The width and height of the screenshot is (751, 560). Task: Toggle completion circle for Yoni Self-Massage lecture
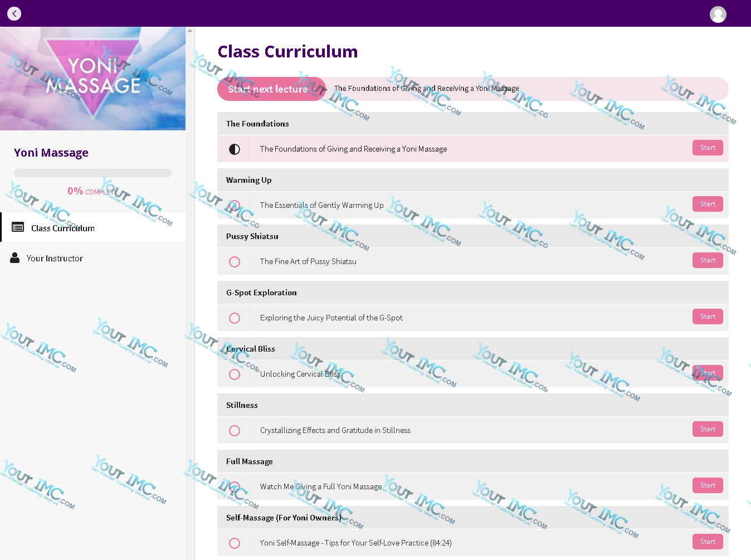pos(235,543)
